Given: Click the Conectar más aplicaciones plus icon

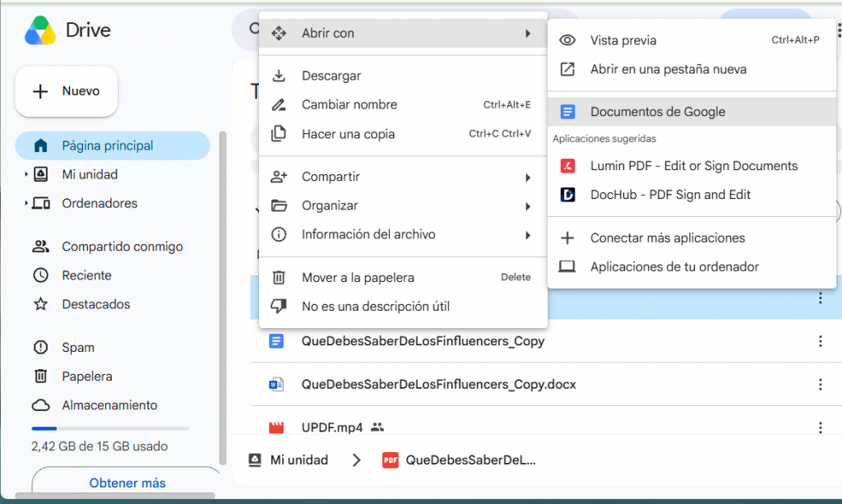Looking at the screenshot, I should [x=567, y=238].
